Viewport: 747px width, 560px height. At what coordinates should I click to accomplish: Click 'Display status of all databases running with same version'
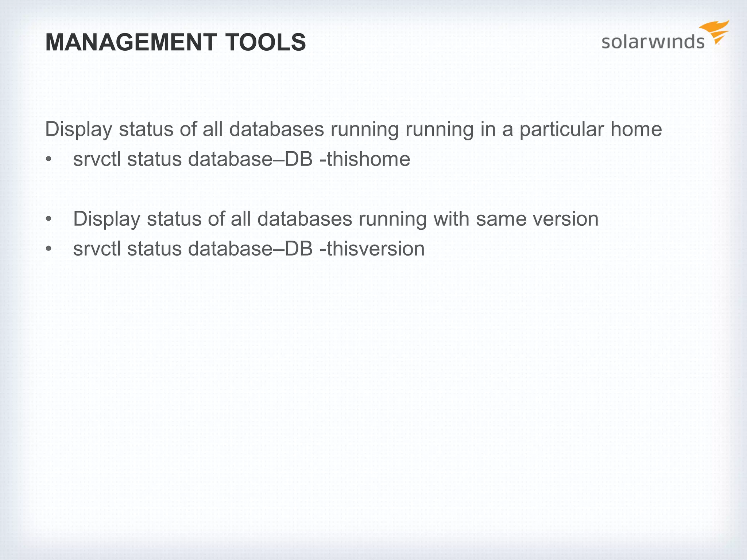click(x=336, y=219)
